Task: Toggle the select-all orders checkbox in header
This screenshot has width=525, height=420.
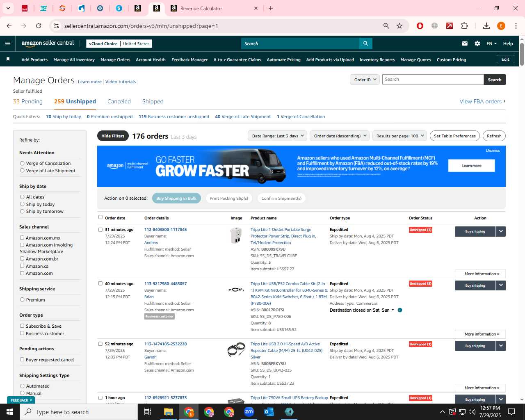Action: coord(100,217)
